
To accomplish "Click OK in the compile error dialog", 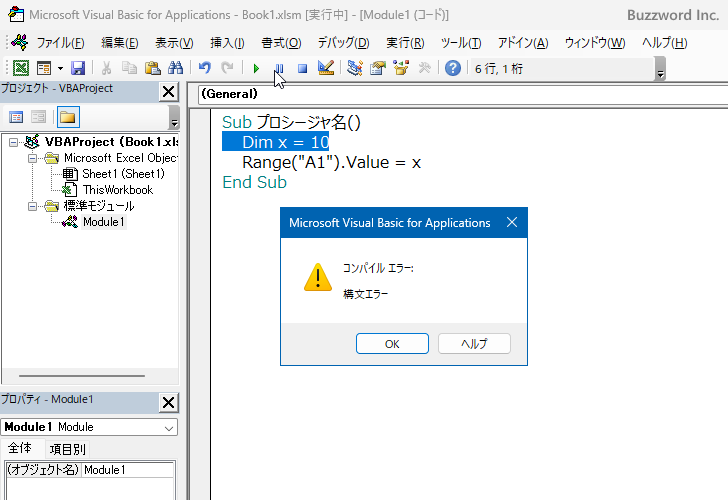I will pyautogui.click(x=392, y=344).
